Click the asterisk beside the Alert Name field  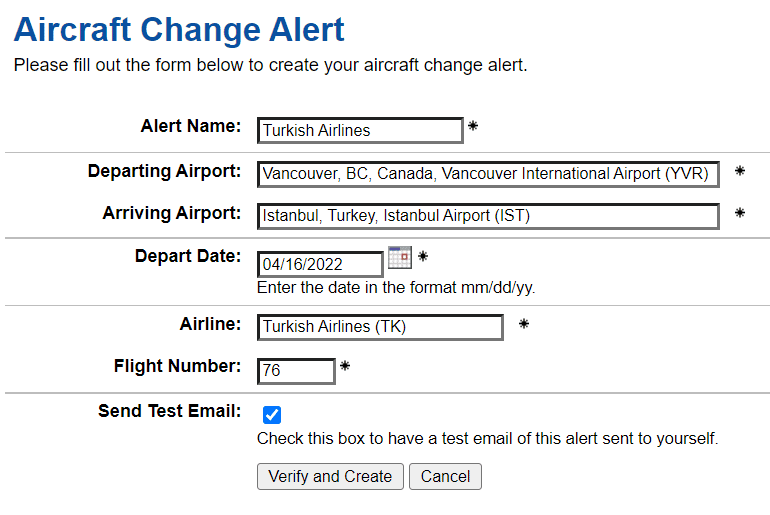pyautogui.click(x=473, y=126)
